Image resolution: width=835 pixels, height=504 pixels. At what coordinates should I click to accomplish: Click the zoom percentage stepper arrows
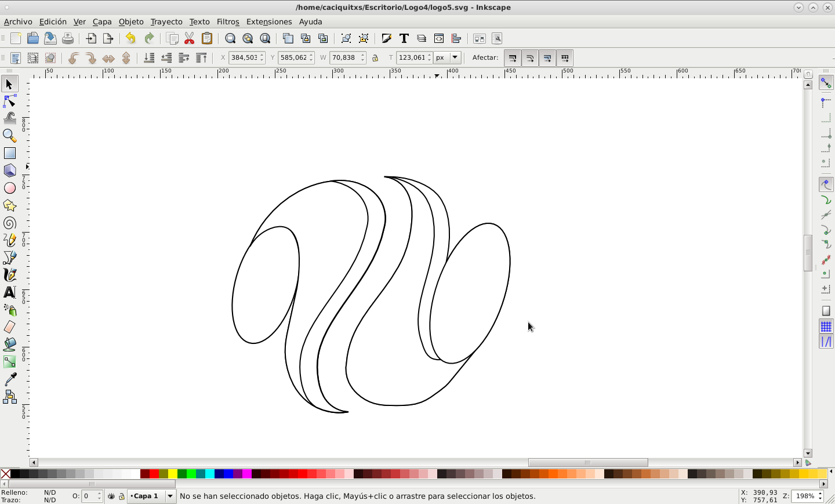pos(821,496)
